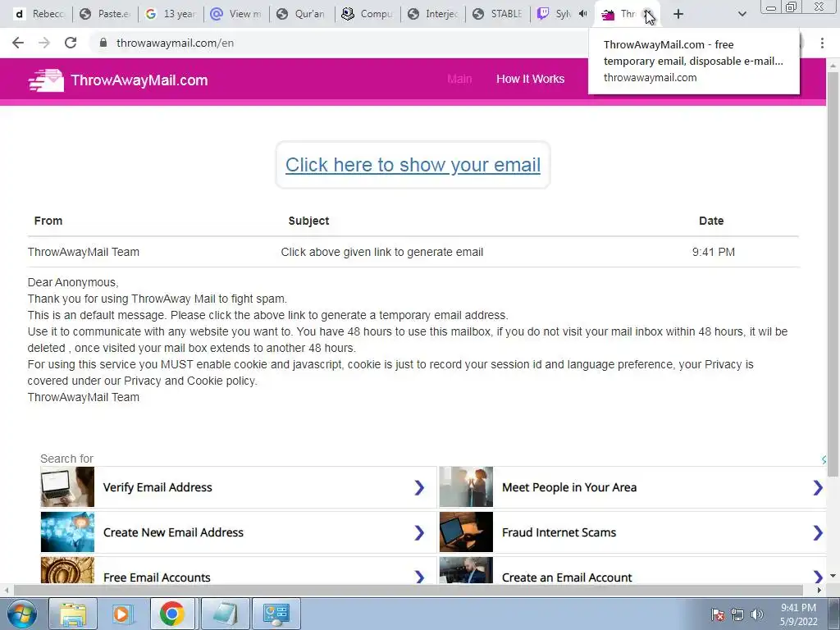The width and height of the screenshot is (840, 630).
Task: Open the Control Panel taskbar icon
Action: coord(276,614)
